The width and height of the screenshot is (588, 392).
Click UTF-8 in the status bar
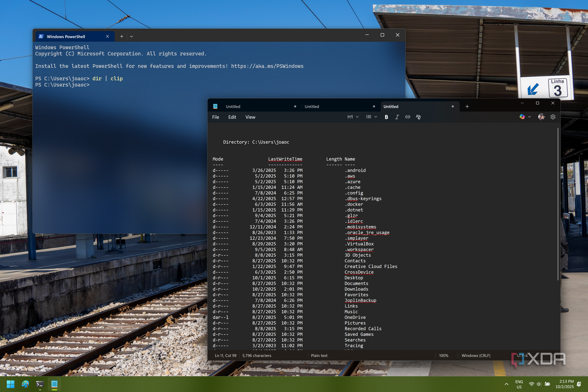pos(522,355)
